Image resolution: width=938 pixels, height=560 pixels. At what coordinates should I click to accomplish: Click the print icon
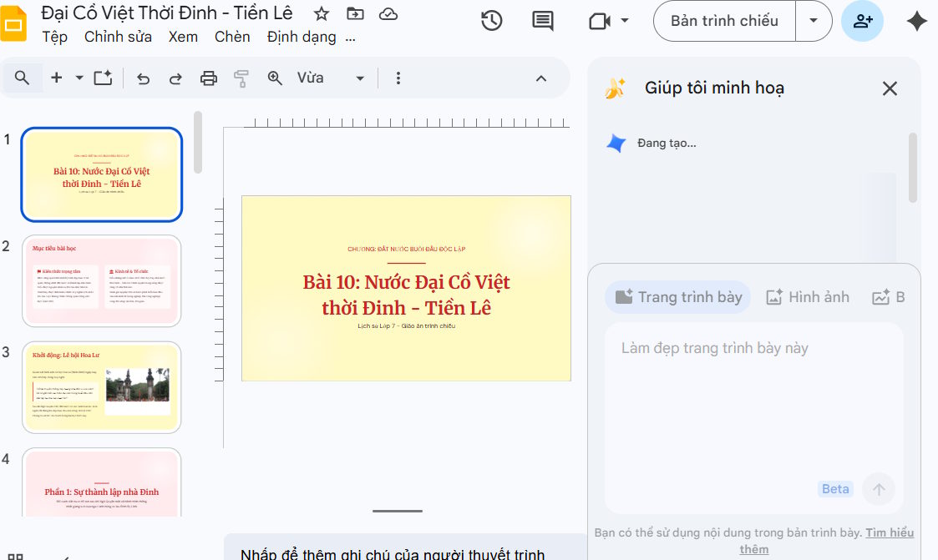coord(209,78)
